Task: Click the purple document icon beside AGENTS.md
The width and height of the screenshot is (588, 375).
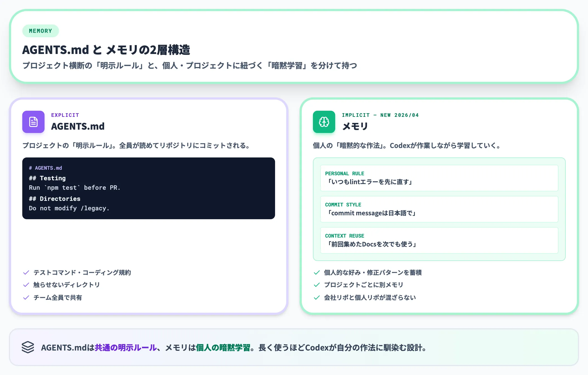Action: click(x=33, y=122)
